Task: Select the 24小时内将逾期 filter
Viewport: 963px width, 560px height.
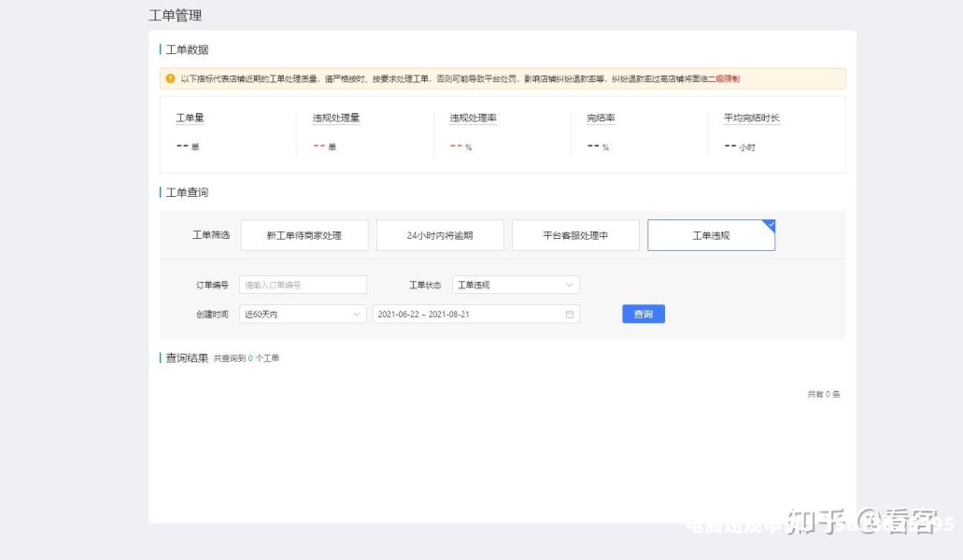Action: click(x=440, y=236)
